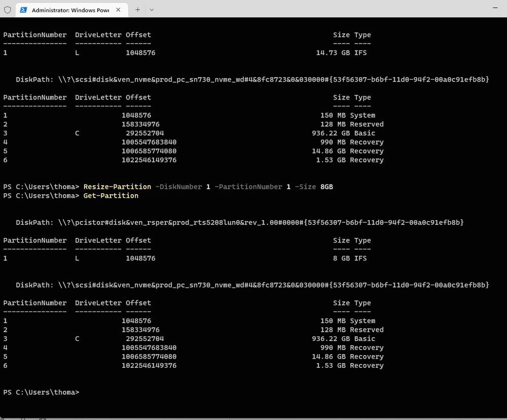Click the PowerShell icon in the tab
Viewport: 507px width, 420px height.
[23, 10]
